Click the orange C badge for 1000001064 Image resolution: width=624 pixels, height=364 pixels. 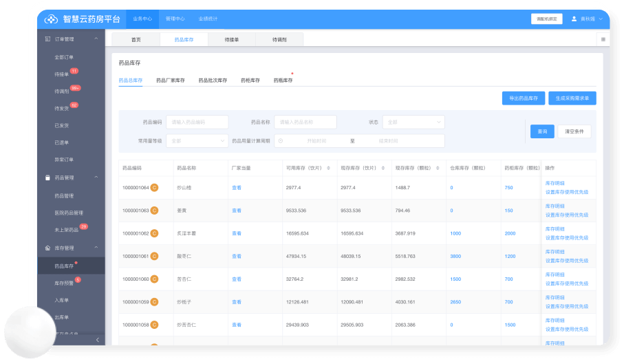tap(154, 187)
